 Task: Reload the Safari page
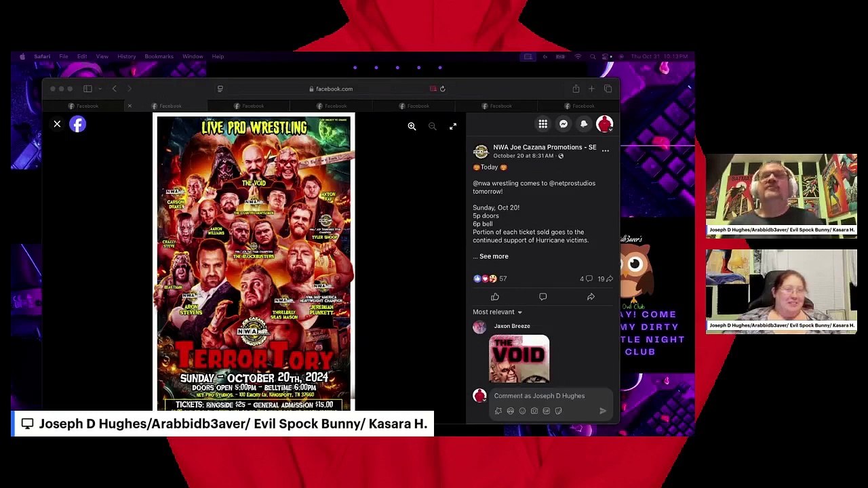click(443, 89)
